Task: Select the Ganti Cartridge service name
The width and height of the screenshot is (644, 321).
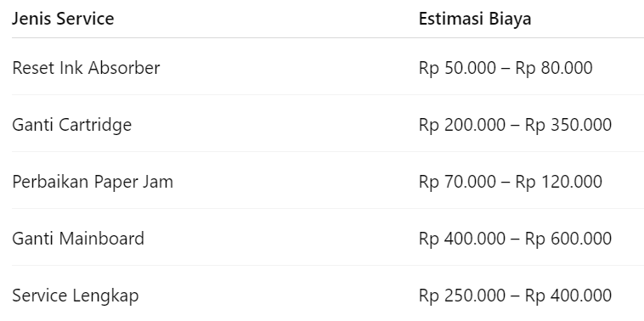Action: [72, 125]
